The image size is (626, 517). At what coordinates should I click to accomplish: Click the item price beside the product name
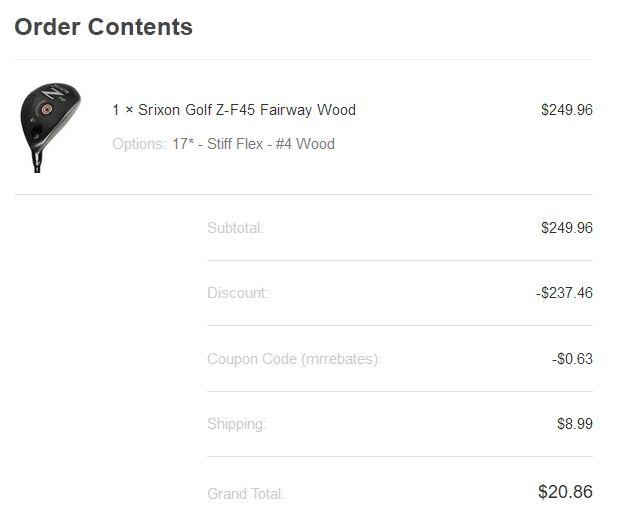566,110
